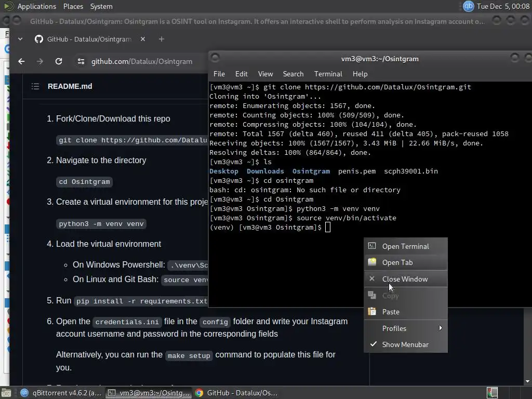The height and width of the screenshot is (399, 532).
Task: Open terminal window menu button at title left
Action: pyautogui.click(x=215, y=57)
